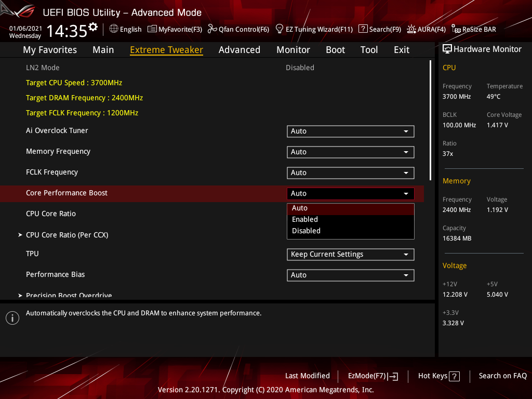Viewport: 532px width, 399px height.
Task: Select the Extreme Tweaker tab
Action: pyautogui.click(x=166, y=50)
